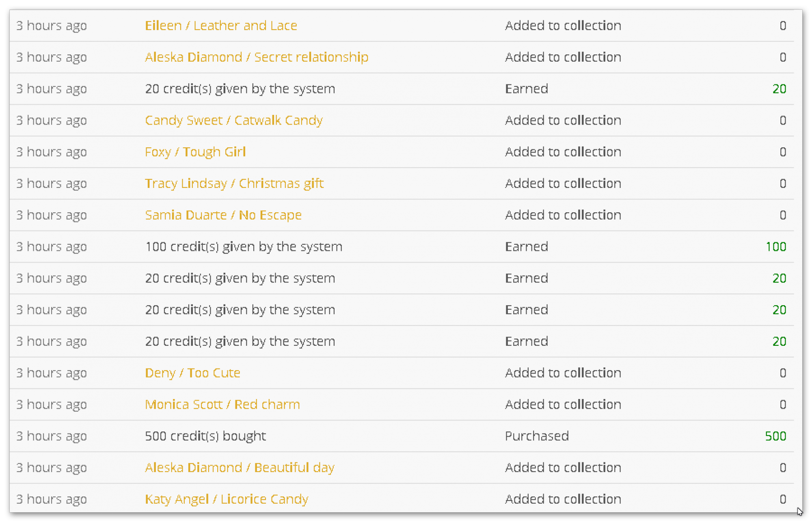Select the 100 credit(s) given by system text
This screenshot has height=522, width=812.
[x=244, y=247]
